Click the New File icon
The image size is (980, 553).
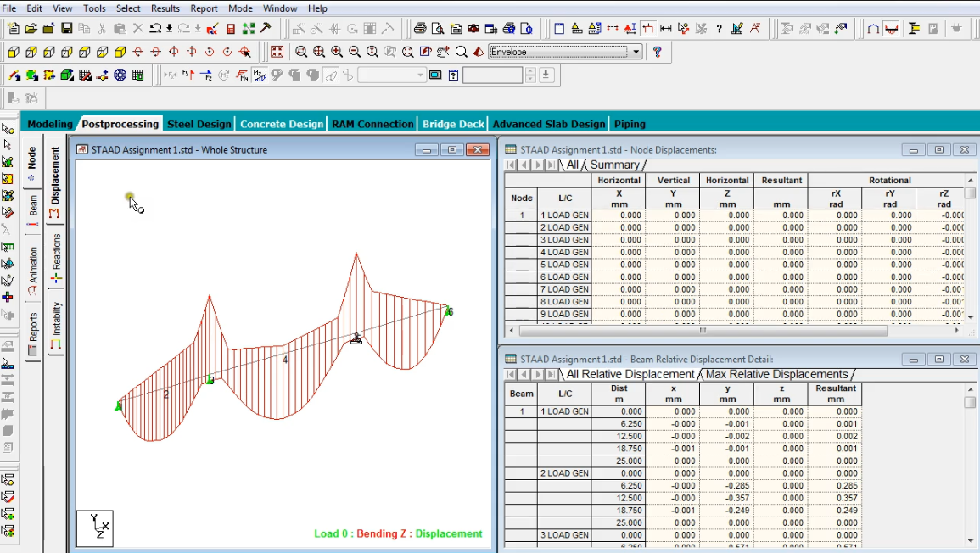[13, 29]
